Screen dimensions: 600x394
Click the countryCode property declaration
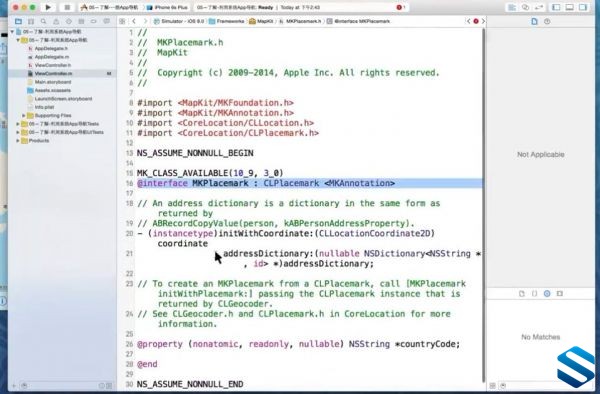[x=298, y=344]
